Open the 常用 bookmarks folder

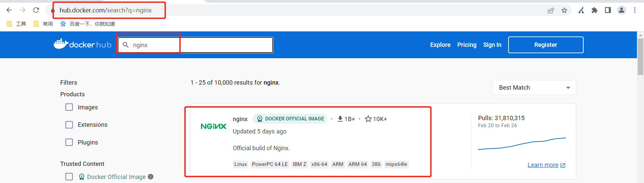[43, 24]
